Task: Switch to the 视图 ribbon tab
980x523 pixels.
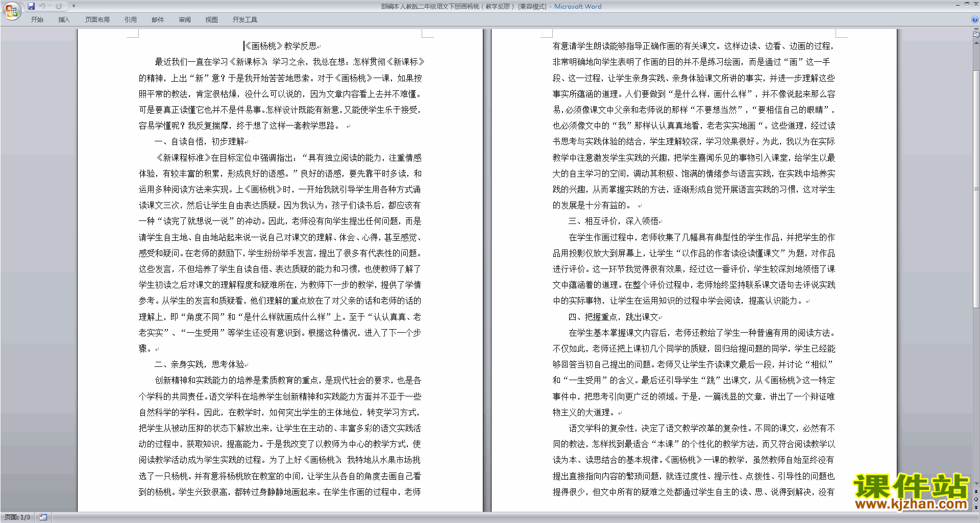Action: point(212,19)
